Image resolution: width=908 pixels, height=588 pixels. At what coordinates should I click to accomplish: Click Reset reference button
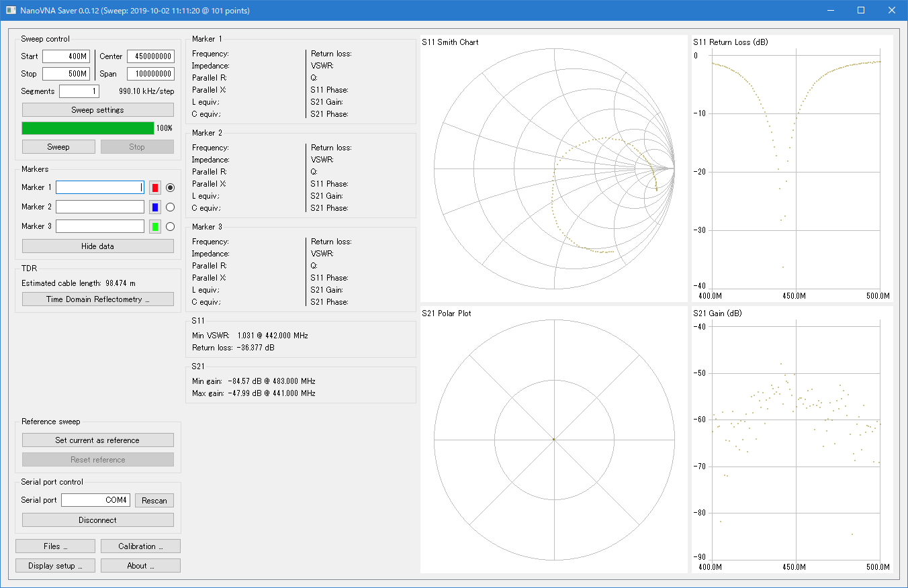pos(98,459)
